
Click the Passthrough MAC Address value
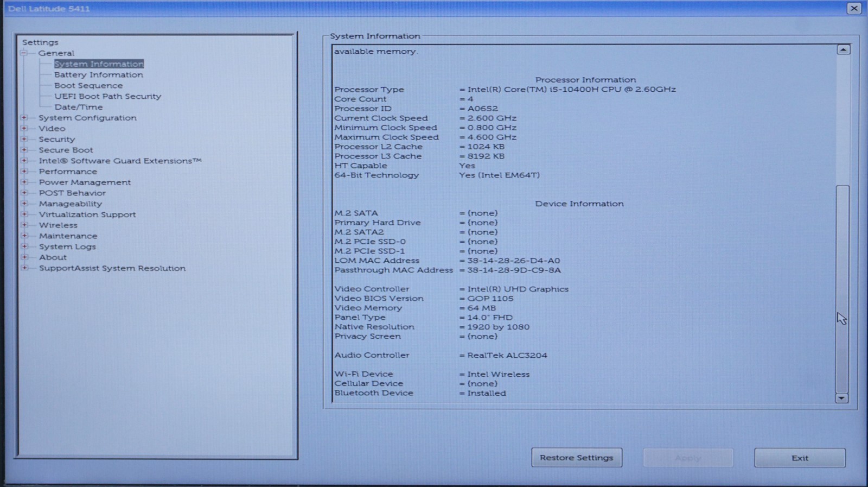pyautogui.click(x=514, y=270)
